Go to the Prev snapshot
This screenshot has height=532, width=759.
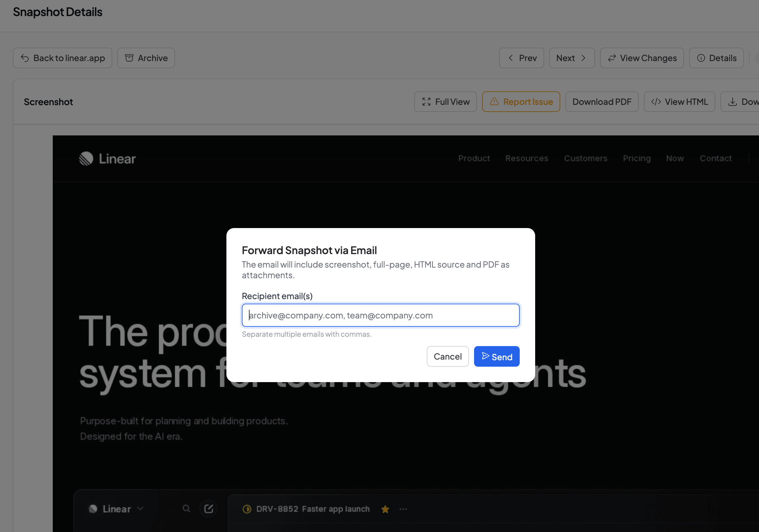(x=521, y=58)
